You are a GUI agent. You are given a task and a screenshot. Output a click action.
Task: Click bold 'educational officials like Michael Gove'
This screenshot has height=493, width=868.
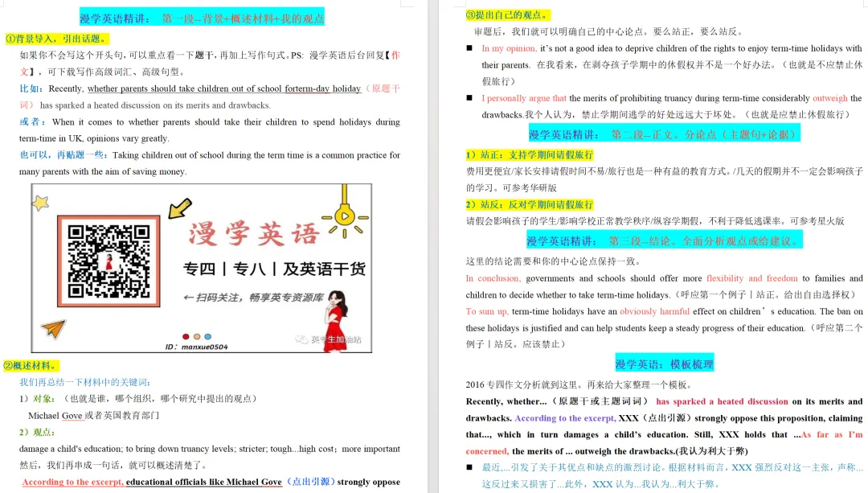coord(203,482)
